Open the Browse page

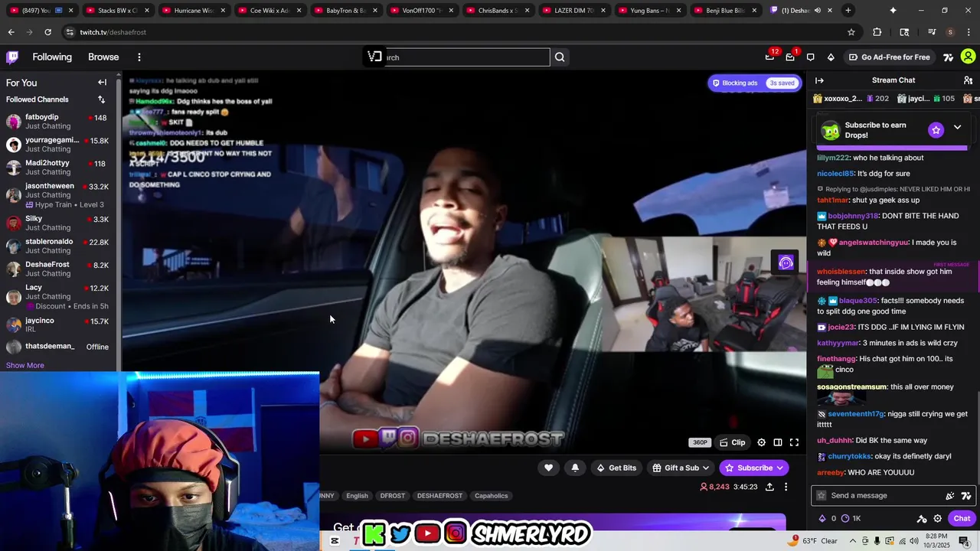[103, 57]
